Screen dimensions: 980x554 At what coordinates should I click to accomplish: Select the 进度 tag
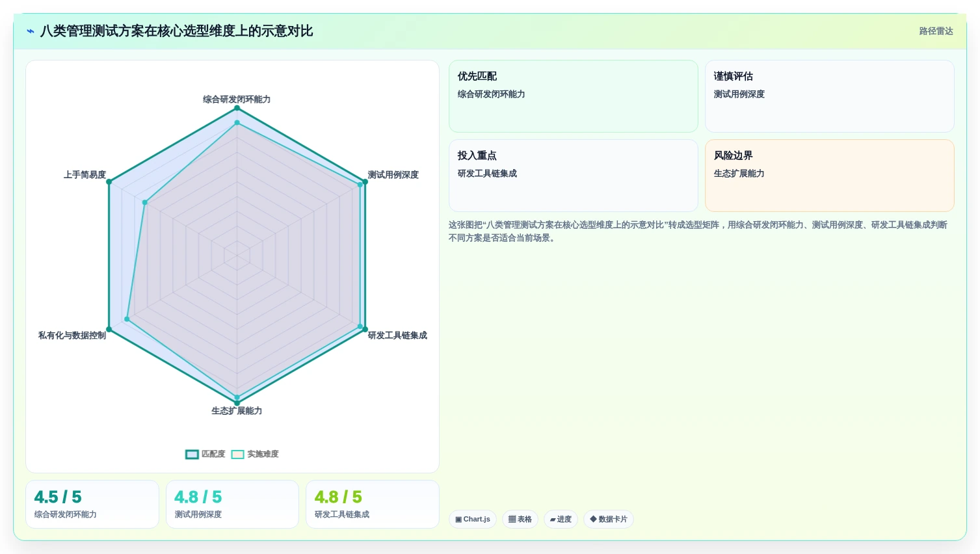[x=561, y=519]
